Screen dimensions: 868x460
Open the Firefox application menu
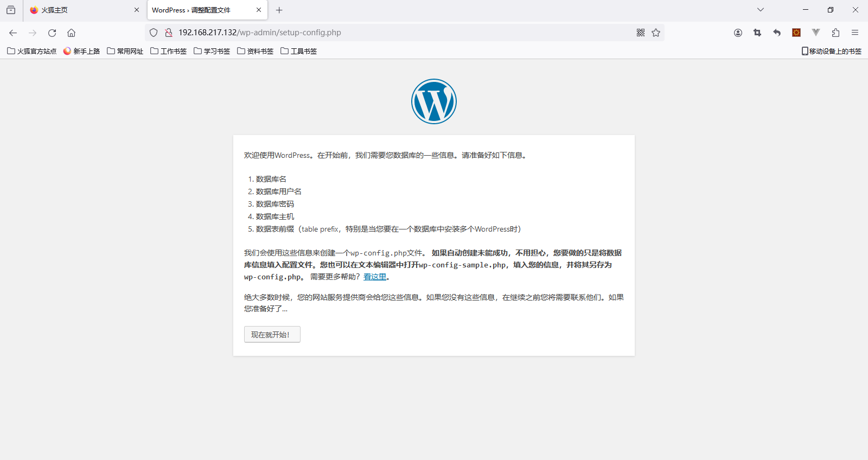click(x=855, y=33)
